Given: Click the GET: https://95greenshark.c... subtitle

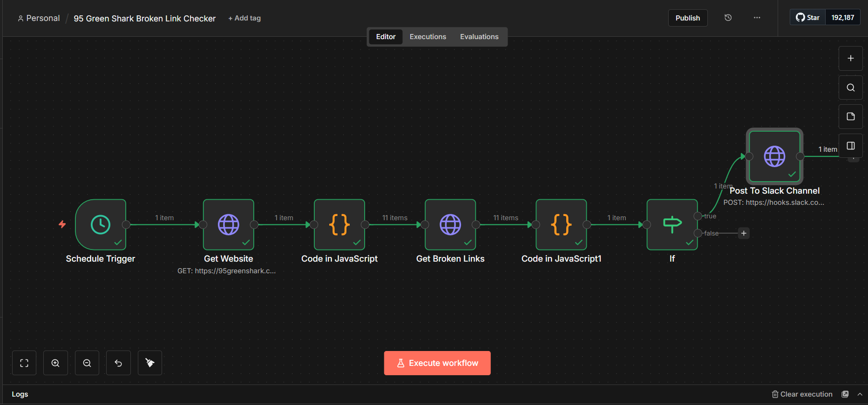Looking at the screenshot, I should pyautogui.click(x=227, y=271).
